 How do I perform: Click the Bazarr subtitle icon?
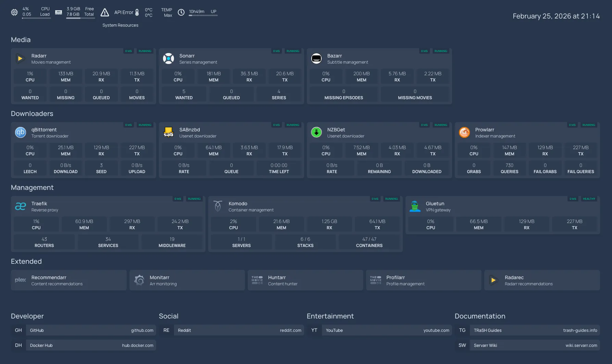[x=316, y=58]
